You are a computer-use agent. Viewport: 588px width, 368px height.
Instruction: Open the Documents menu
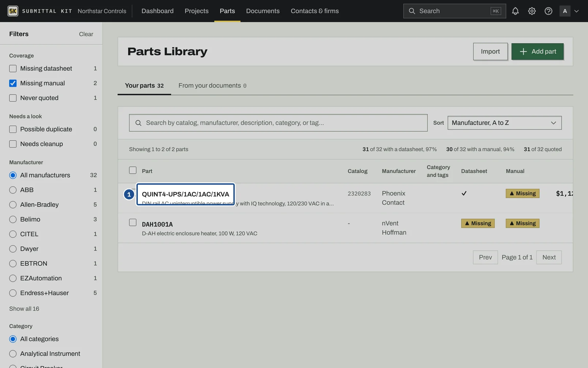pyautogui.click(x=263, y=11)
